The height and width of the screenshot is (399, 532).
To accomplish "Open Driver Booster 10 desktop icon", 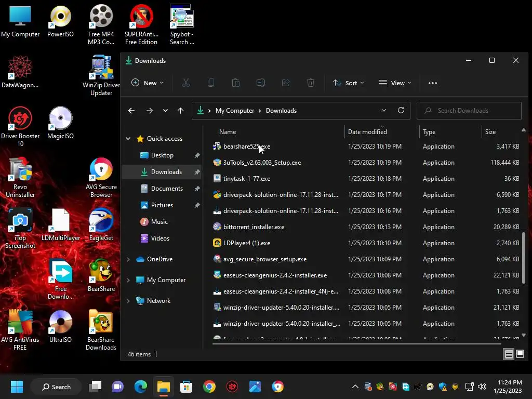I will tap(20, 127).
